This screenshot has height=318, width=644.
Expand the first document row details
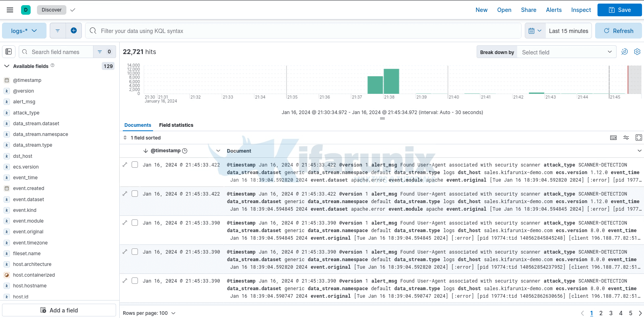pos(125,165)
